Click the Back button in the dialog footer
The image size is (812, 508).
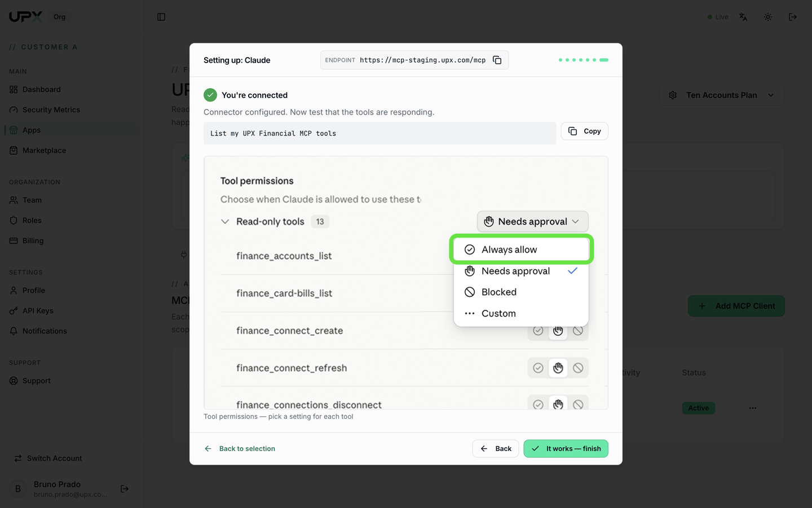pos(496,449)
